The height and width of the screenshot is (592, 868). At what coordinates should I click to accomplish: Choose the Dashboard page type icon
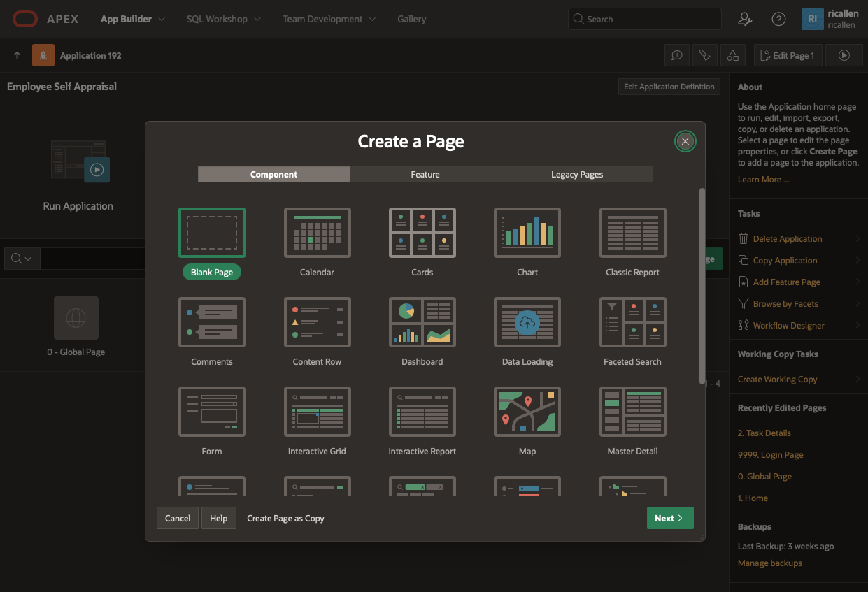point(422,322)
